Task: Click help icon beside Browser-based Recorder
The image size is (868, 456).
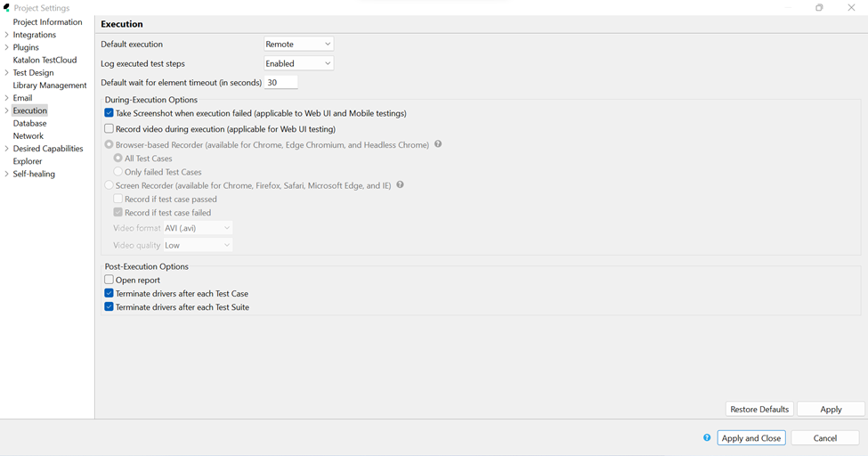Action: click(x=438, y=144)
